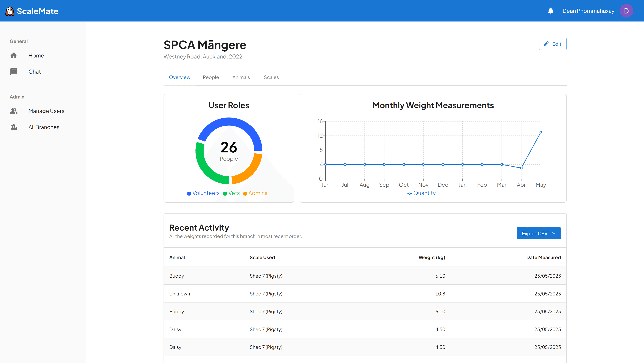
Task: Open the notifications bell
Action: pos(551,11)
